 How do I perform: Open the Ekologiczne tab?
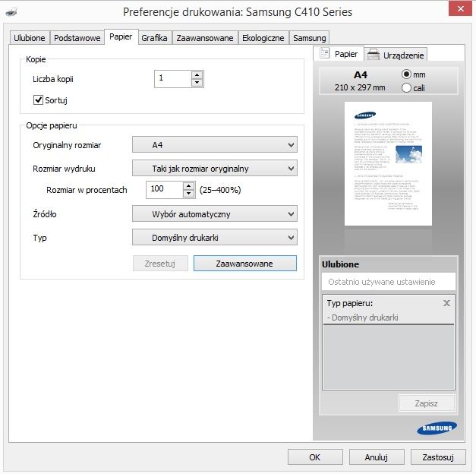263,38
